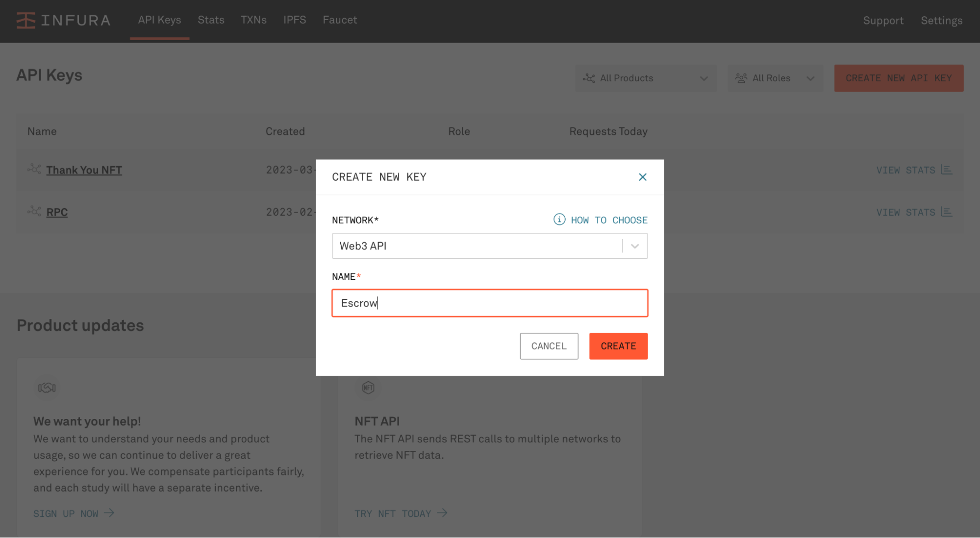Click the network icon beside RPC
980x538 pixels.
[34, 211]
